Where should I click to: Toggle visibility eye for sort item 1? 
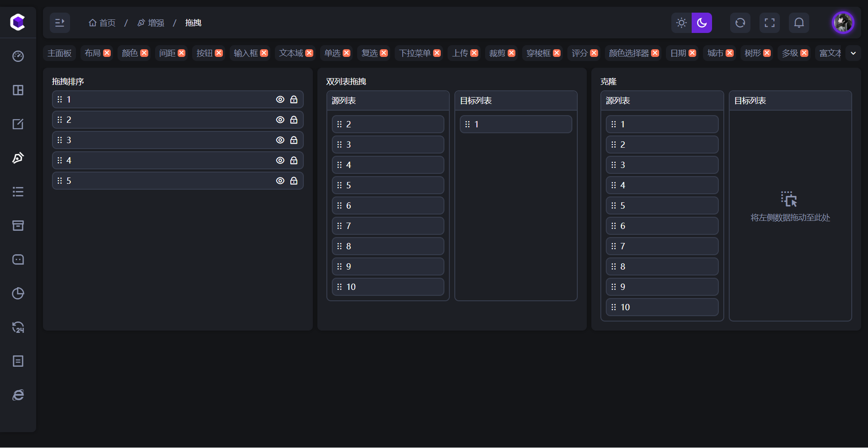[x=280, y=99]
